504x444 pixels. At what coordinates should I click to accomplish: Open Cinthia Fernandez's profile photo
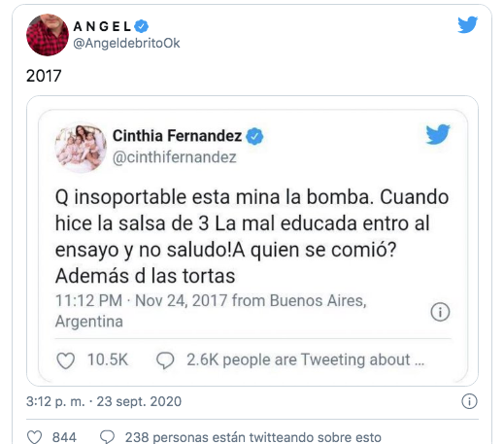click(81, 148)
